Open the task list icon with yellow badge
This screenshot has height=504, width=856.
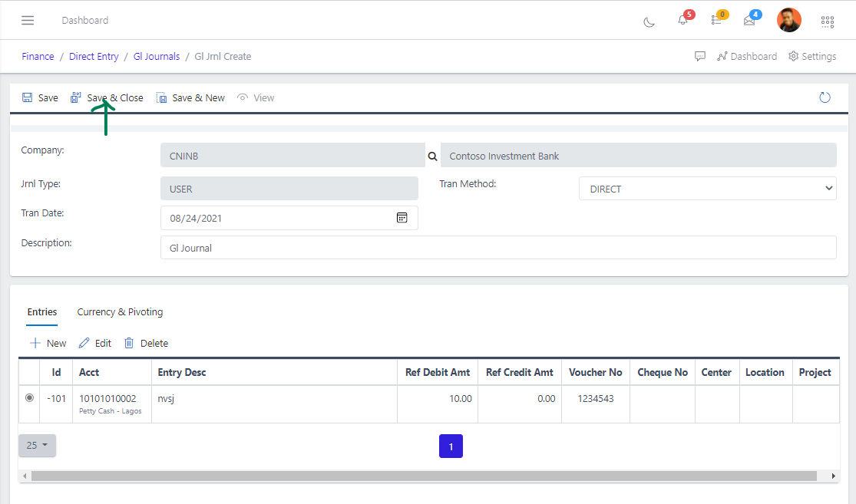[x=716, y=21]
